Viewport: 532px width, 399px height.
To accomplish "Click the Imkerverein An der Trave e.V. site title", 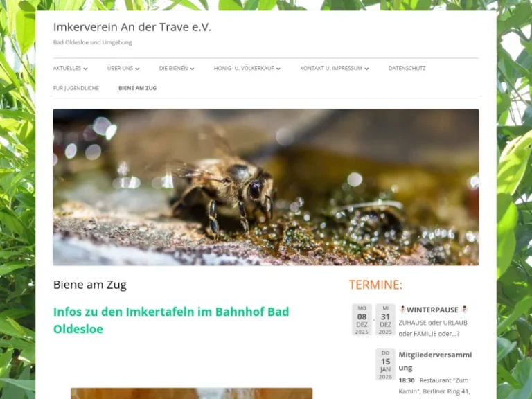I will click(132, 27).
